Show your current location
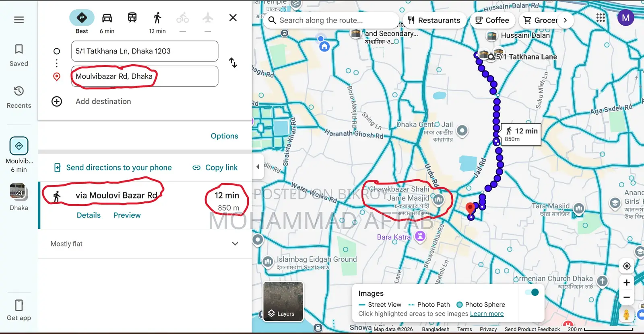Viewport: 644px width, 334px height. click(626, 266)
